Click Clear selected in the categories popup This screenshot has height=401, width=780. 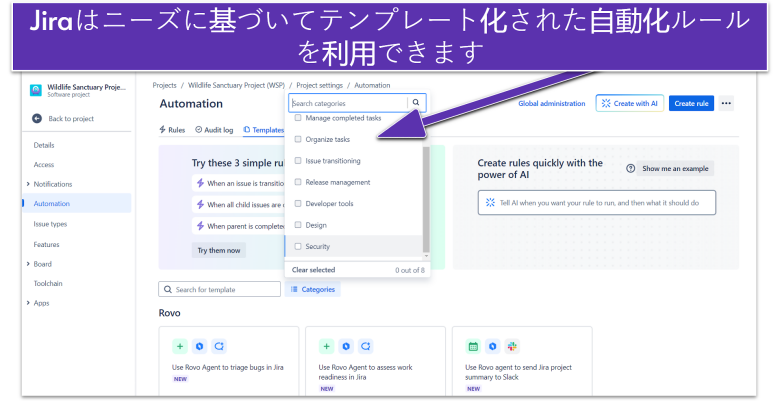[x=313, y=270]
